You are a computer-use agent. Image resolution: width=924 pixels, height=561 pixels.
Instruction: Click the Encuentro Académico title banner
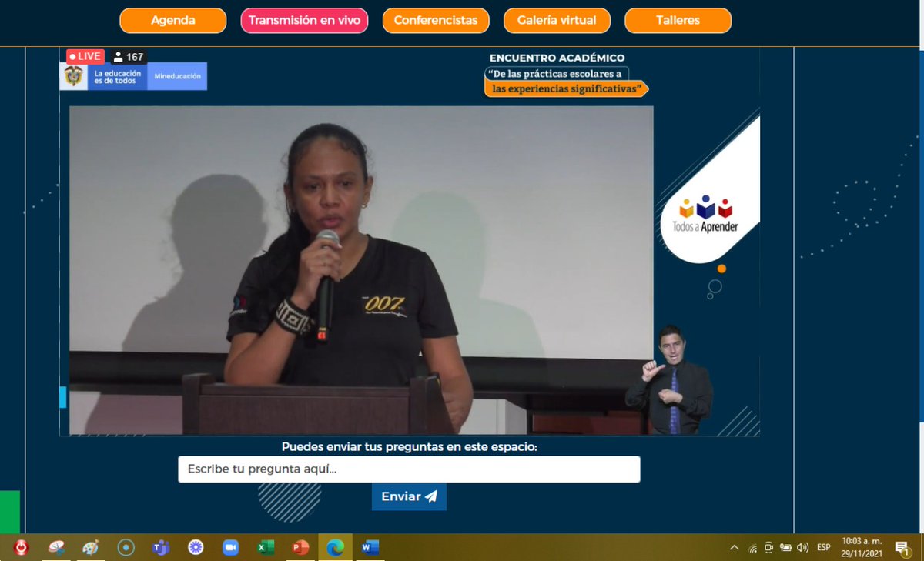[x=566, y=75]
